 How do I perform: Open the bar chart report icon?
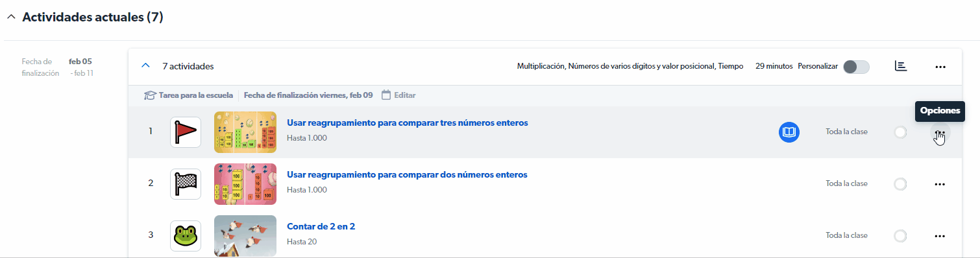pos(900,66)
